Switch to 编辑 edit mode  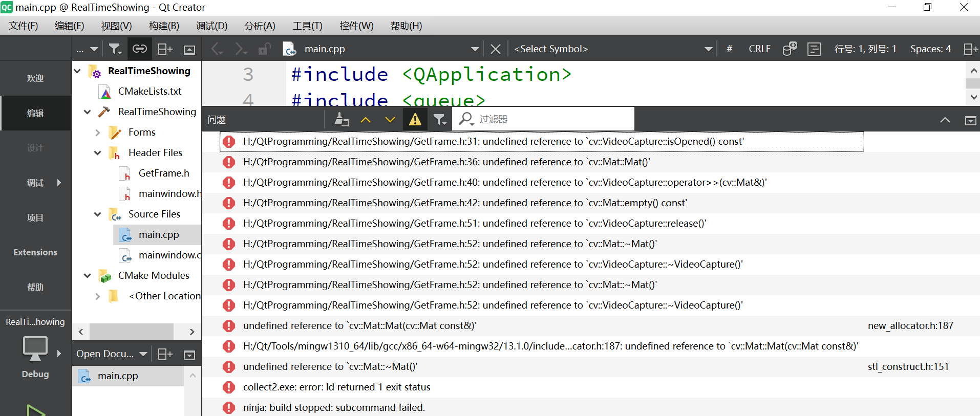pyautogui.click(x=35, y=113)
